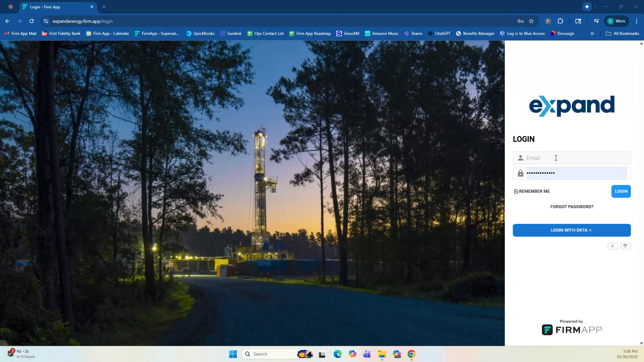The image size is (644, 362).
Task: Expand the bookmarks bar overflow chevron
Action: click(592, 33)
